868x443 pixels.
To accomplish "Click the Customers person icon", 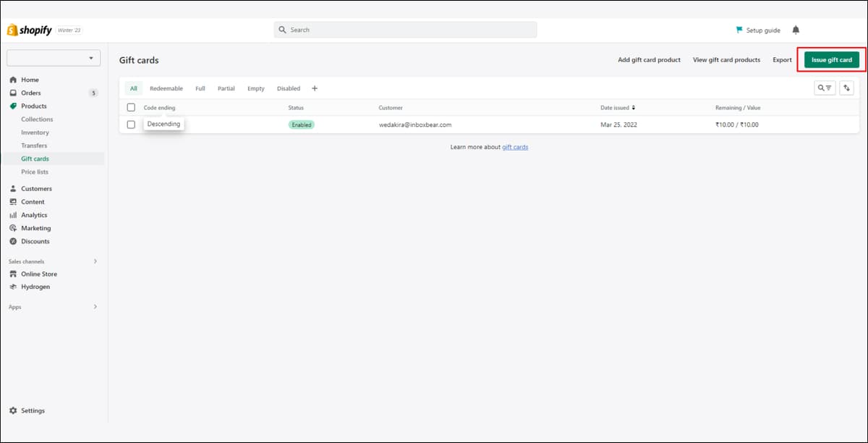I will click(13, 188).
